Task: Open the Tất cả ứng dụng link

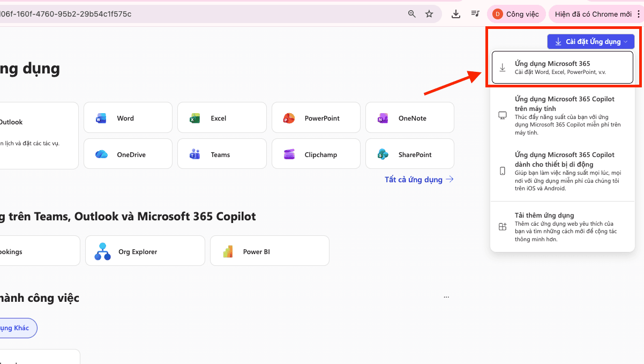Action: [x=418, y=180]
